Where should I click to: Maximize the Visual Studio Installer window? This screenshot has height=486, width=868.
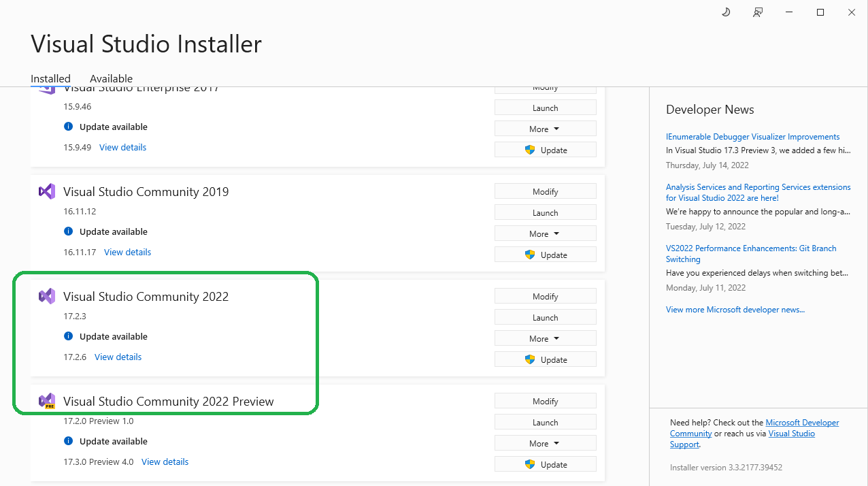820,12
